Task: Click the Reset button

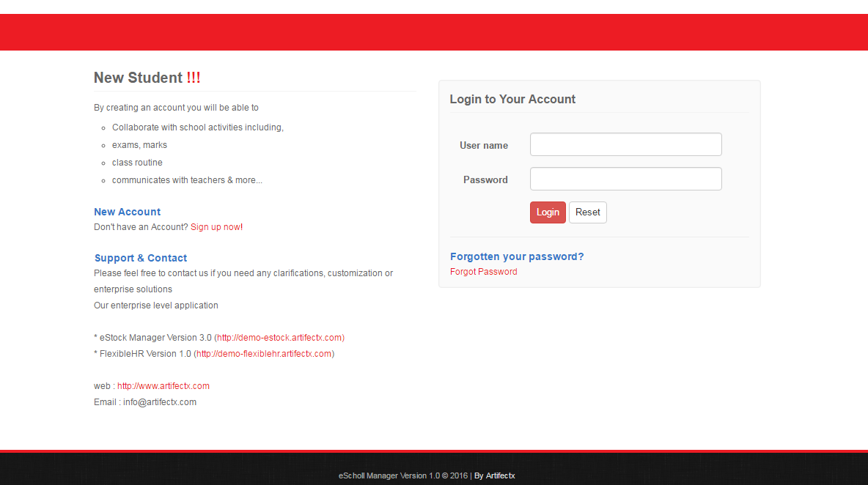Action: point(587,212)
